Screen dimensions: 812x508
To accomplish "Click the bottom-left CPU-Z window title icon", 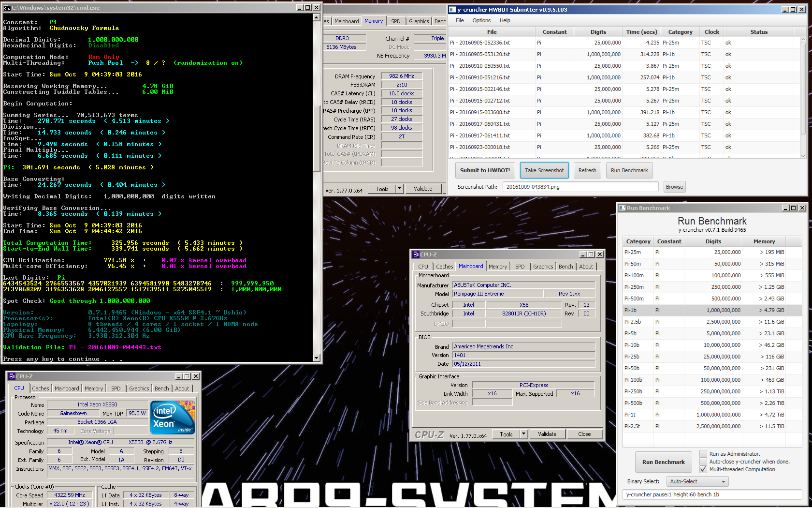I will point(12,376).
